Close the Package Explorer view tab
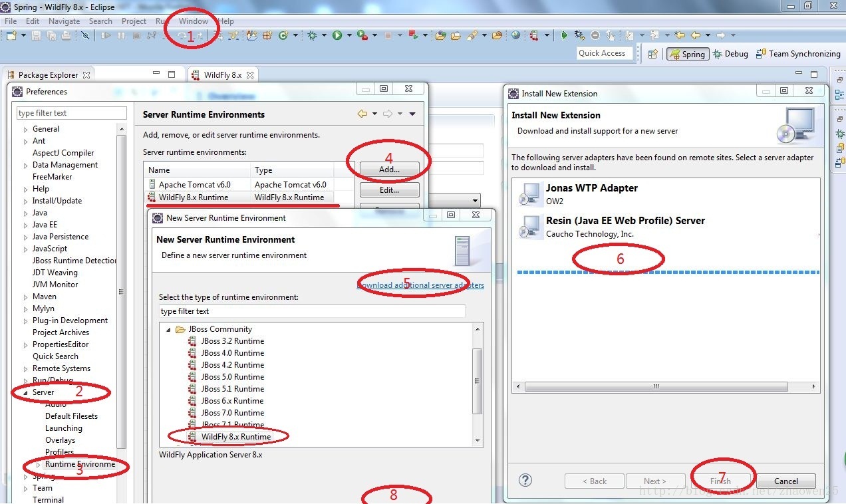This screenshot has height=504, width=846. click(86, 75)
